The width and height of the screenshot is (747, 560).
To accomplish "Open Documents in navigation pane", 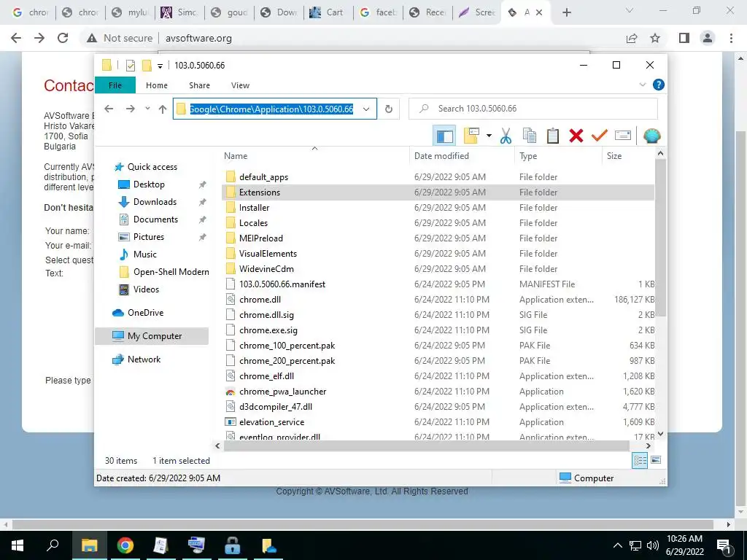I will tap(155, 219).
